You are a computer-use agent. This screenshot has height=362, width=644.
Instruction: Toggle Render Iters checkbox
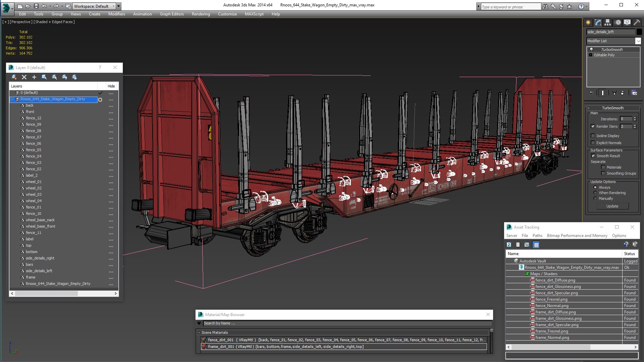[593, 126]
